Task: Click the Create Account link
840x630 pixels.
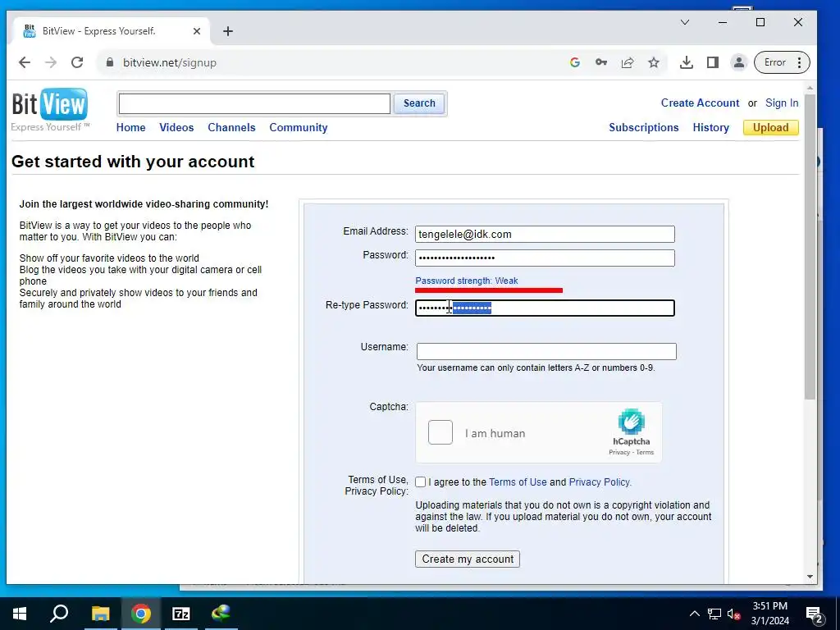Action: click(x=700, y=103)
